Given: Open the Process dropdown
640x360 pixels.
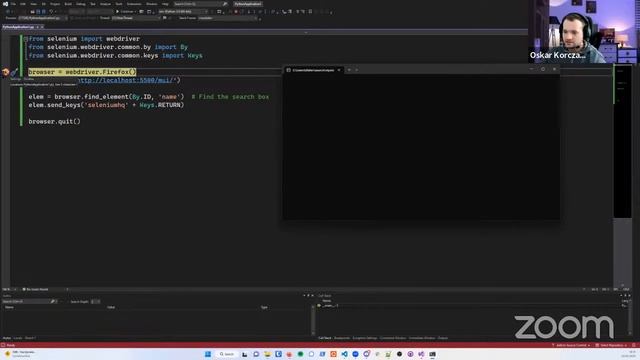Looking at the screenshot, I should 42,18.
